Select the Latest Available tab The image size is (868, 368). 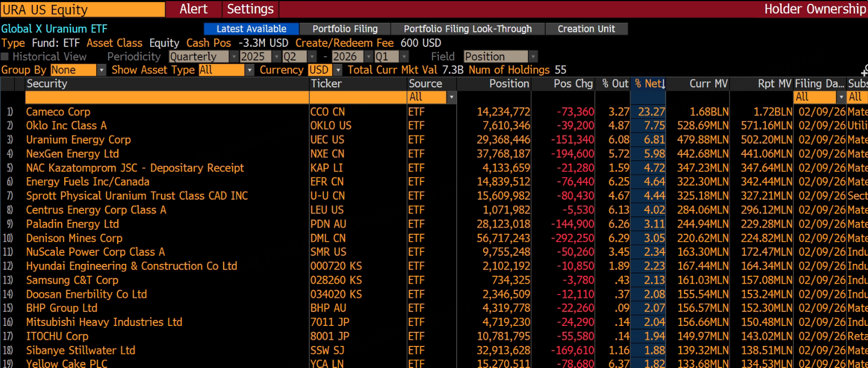click(x=251, y=29)
